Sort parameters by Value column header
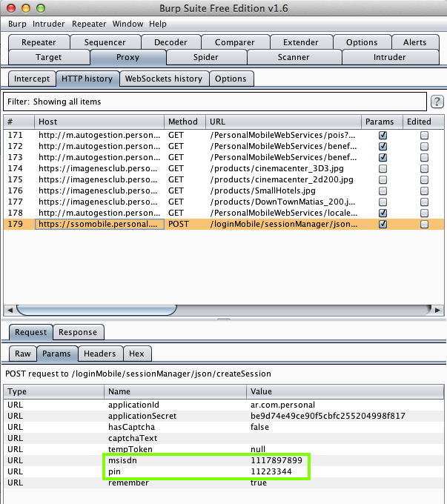This screenshot has height=504, width=447. click(345, 391)
